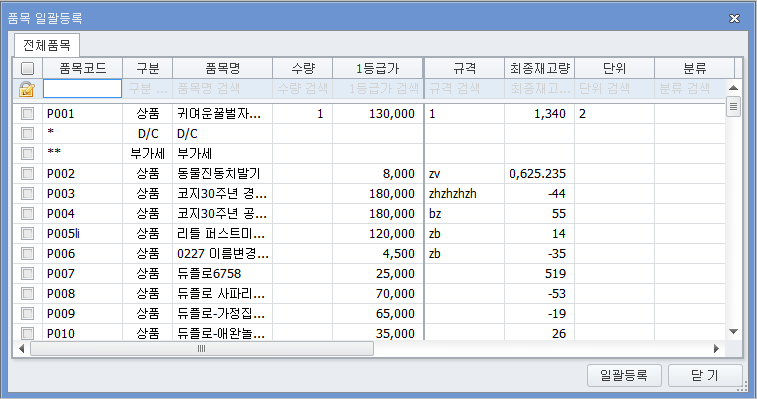Sort by 1등급가 column header
Viewport: 757px width, 399px height.
click(x=378, y=68)
